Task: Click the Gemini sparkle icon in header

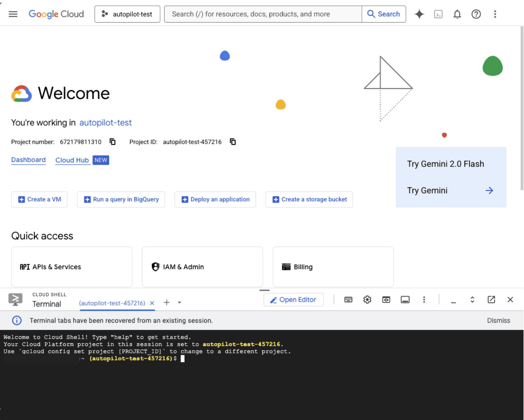Action: pyautogui.click(x=419, y=14)
